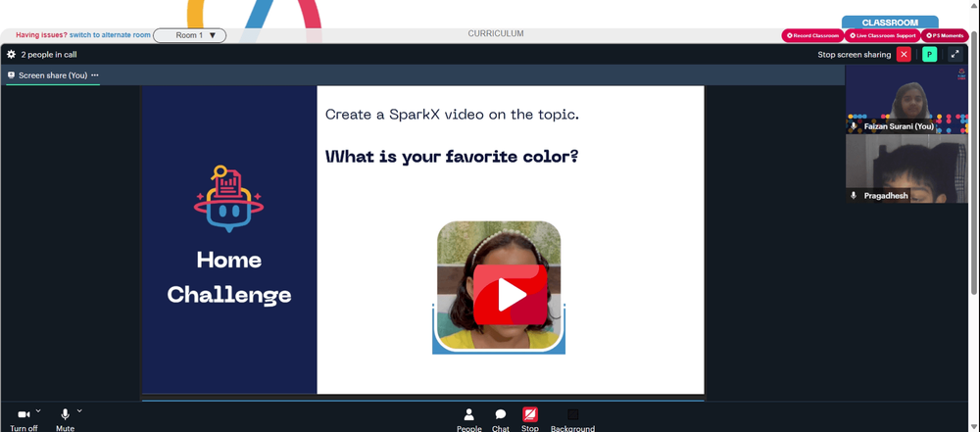980x432 pixels.
Task: Click 'Stop screen sharing' label
Action: point(854,55)
